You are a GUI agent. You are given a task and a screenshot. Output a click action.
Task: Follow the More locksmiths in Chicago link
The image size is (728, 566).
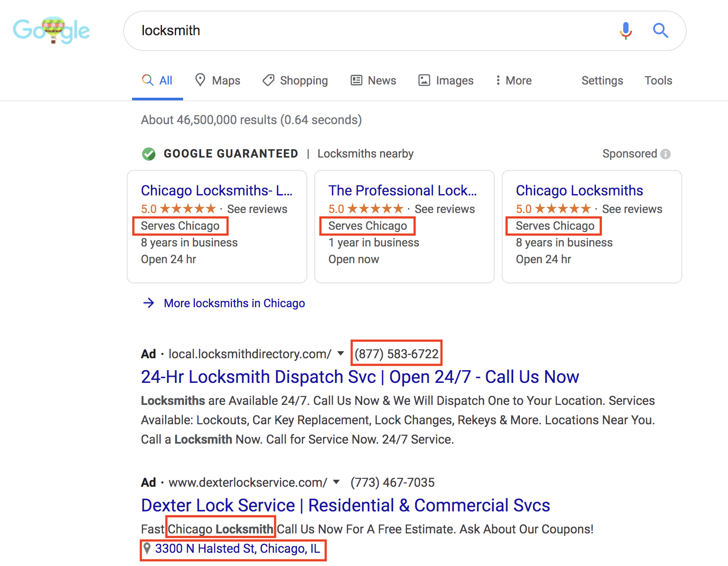click(x=234, y=303)
